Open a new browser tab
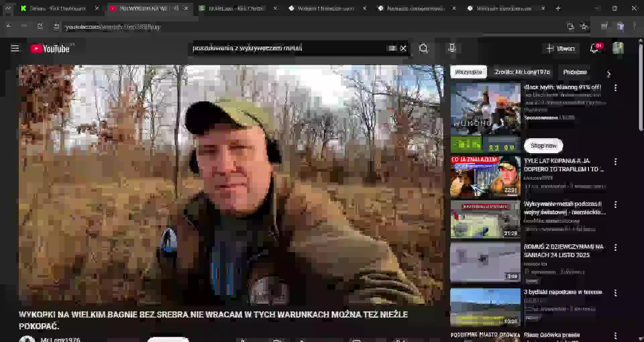 (558, 9)
